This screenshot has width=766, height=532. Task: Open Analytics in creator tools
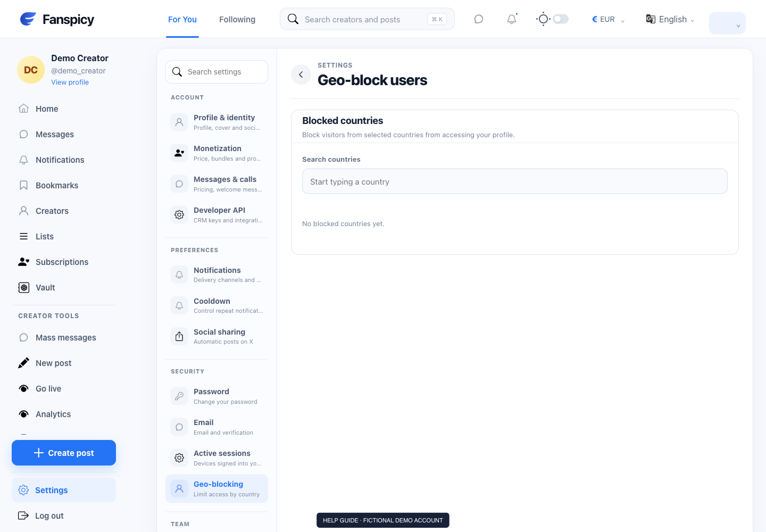64,414
